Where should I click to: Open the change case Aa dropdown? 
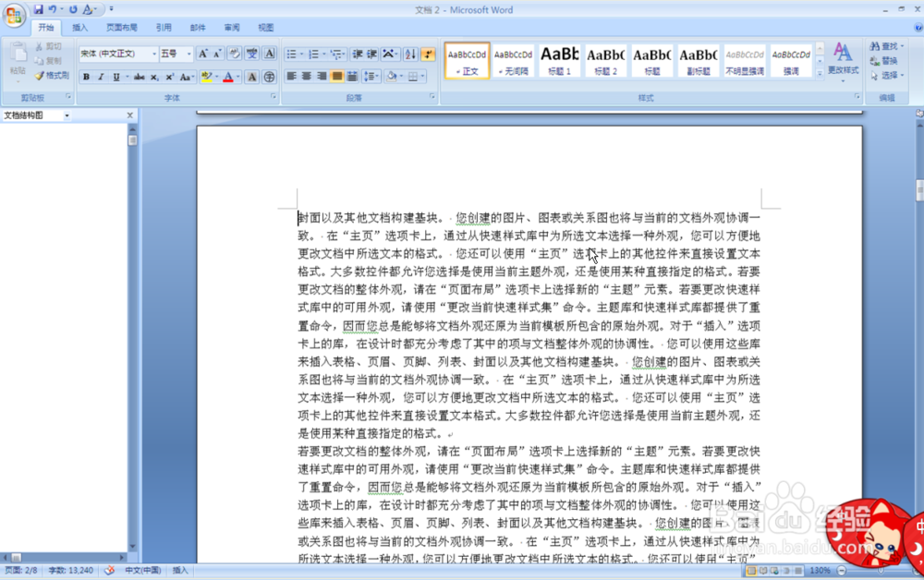187,78
